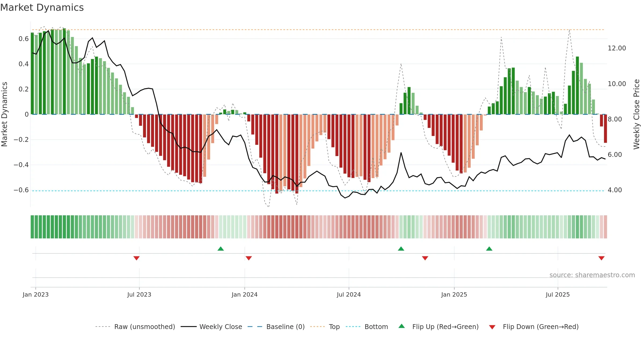Click the green flip-up marker before Jan 2024
Screen dimensions: 644x362
(221, 249)
